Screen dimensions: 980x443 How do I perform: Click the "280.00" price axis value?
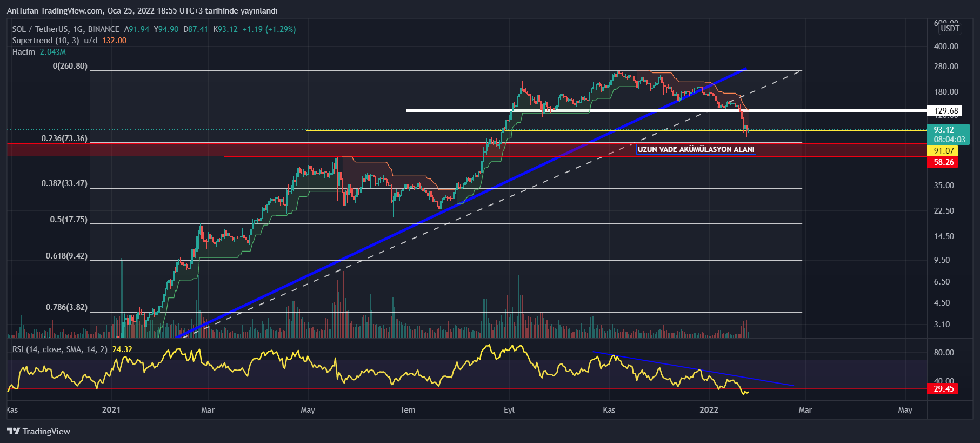click(946, 67)
